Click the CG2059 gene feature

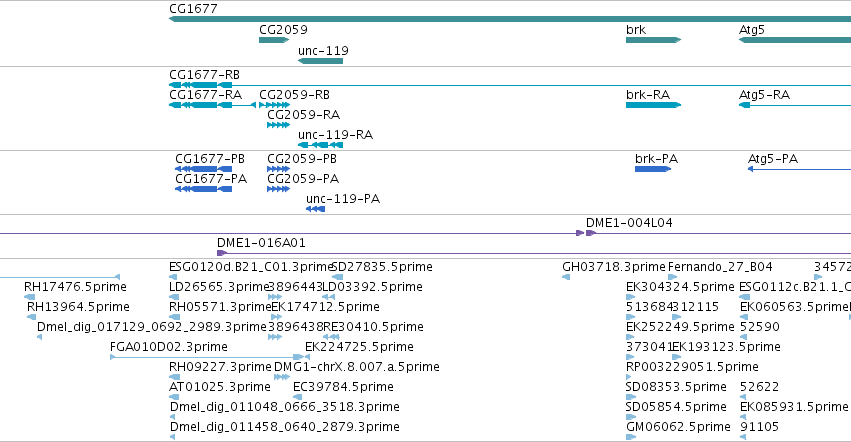274,40
